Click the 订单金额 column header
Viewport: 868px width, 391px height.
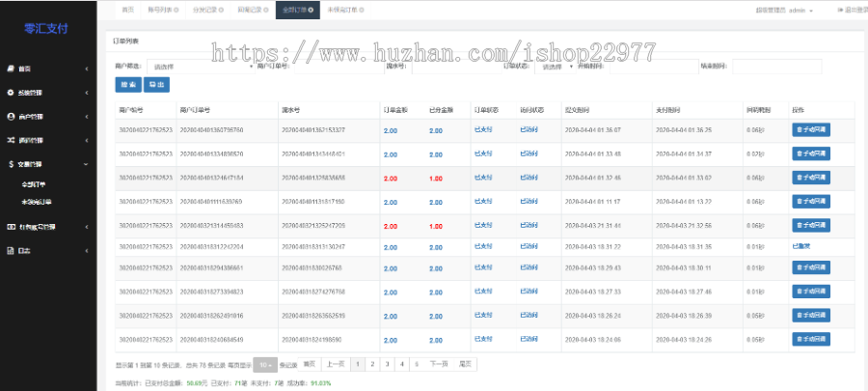[395, 110]
